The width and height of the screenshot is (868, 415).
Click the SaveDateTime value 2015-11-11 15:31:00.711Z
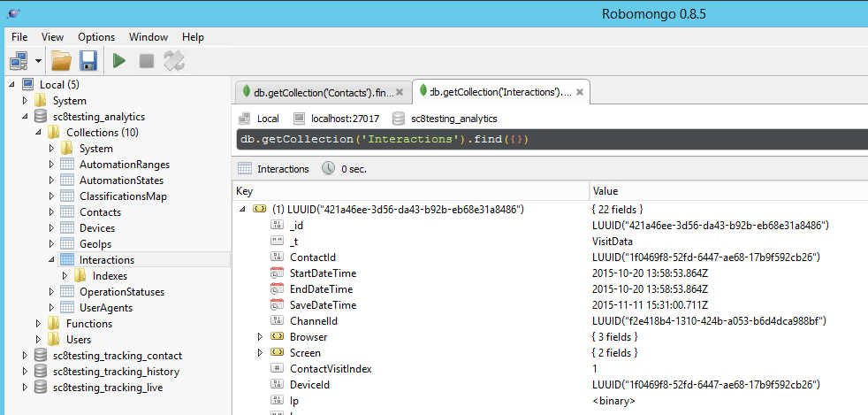pos(650,305)
